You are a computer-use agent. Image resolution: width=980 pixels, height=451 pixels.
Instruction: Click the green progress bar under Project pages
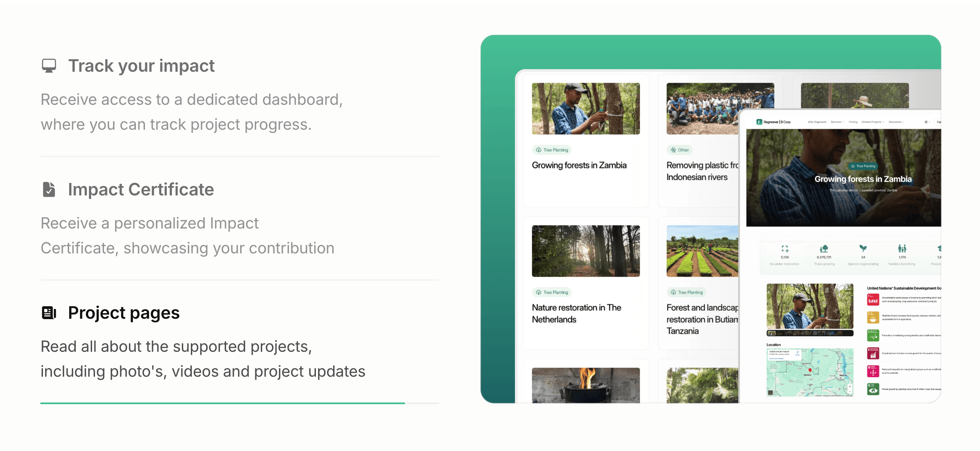coord(223,403)
